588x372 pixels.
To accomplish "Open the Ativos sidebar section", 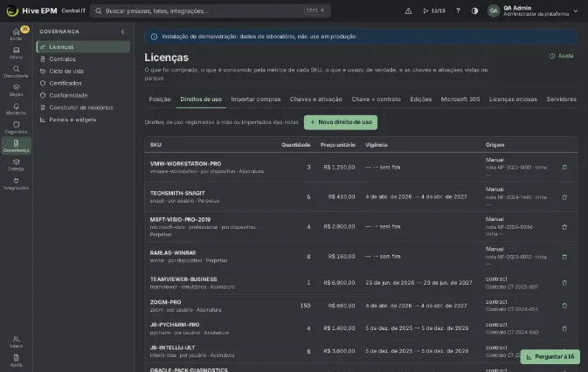I will [16, 52].
